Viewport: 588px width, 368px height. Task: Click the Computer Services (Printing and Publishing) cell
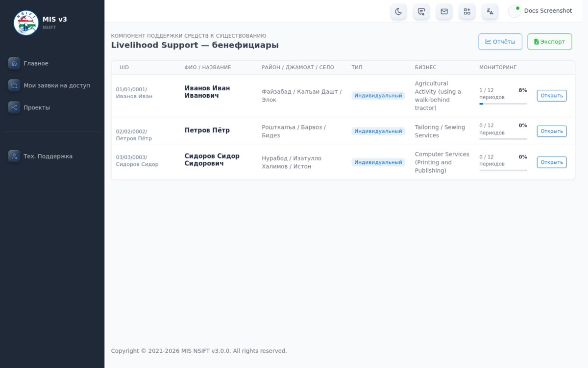pos(442,162)
